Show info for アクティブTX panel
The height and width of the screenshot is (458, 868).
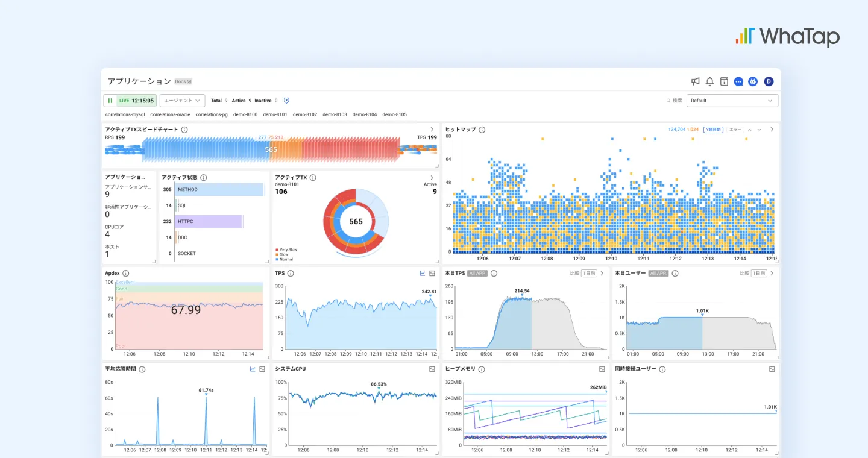[313, 178]
